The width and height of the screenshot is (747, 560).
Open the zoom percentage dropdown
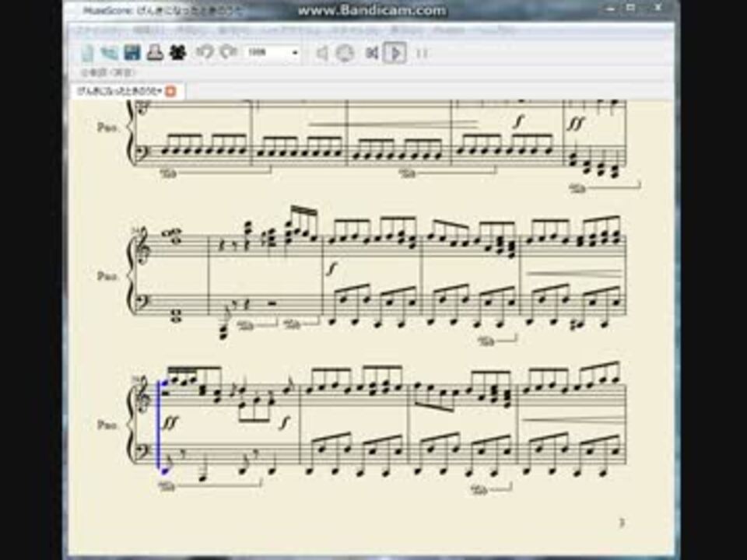click(x=272, y=52)
